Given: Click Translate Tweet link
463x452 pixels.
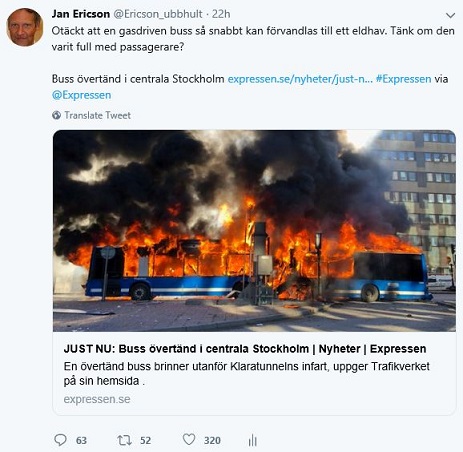Looking at the screenshot, I should click(x=97, y=115).
